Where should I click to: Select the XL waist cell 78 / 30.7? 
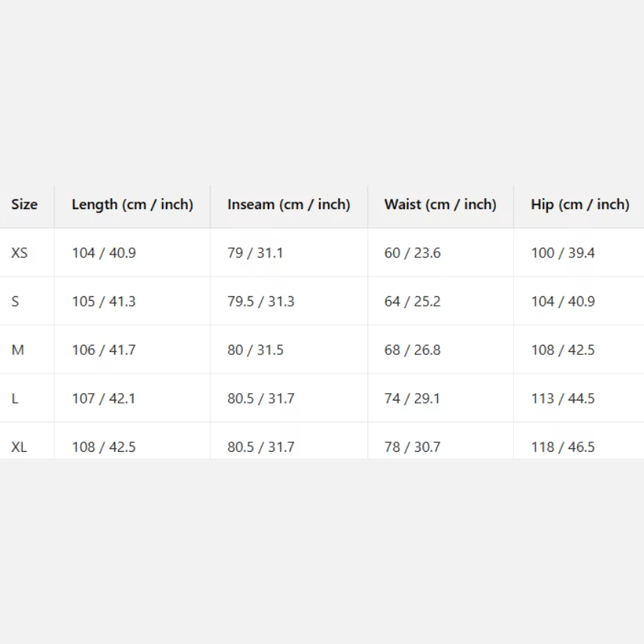click(x=412, y=447)
